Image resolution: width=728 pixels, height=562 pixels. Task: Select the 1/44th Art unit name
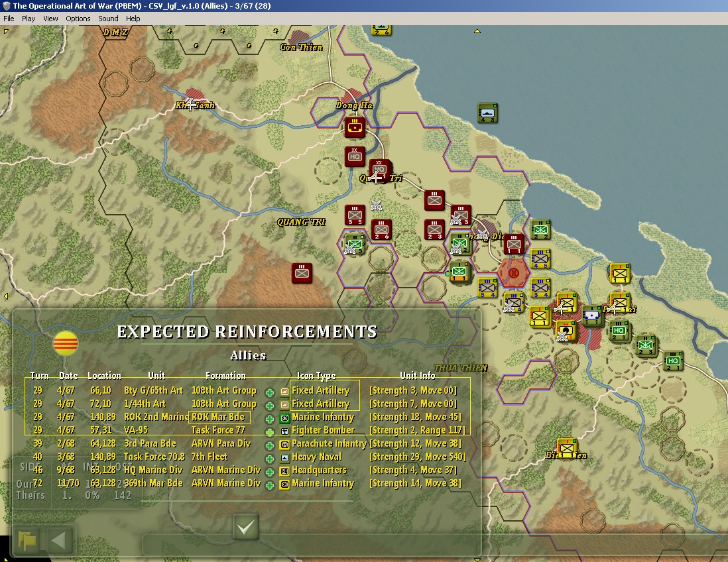pyautogui.click(x=145, y=404)
